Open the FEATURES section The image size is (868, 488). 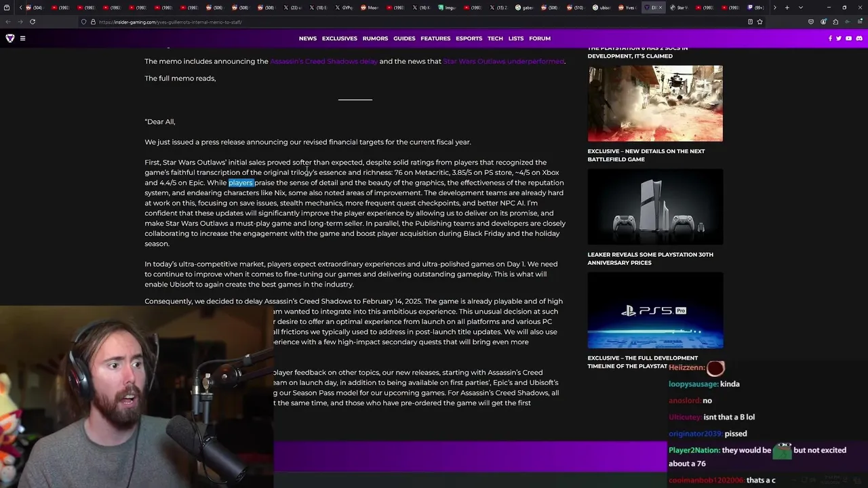[x=435, y=39]
